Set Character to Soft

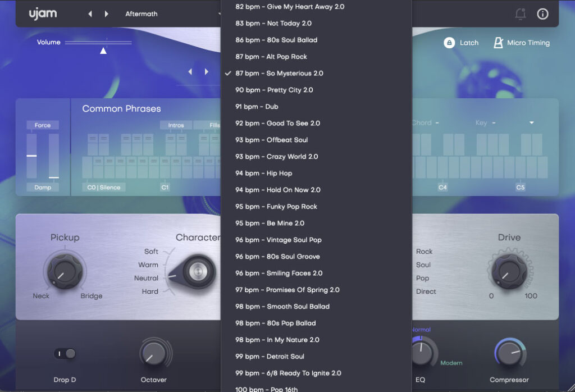[151, 252]
